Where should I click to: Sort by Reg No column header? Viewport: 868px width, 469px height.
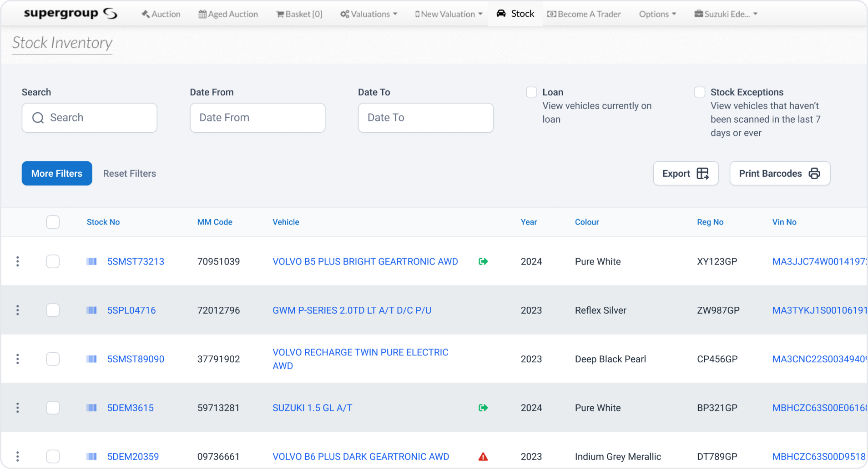710,222
